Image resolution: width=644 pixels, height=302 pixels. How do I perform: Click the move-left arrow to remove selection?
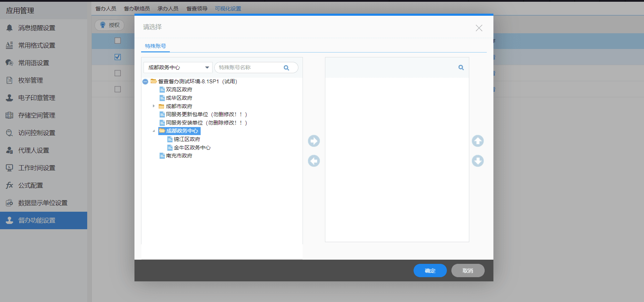click(x=314, y=161)
